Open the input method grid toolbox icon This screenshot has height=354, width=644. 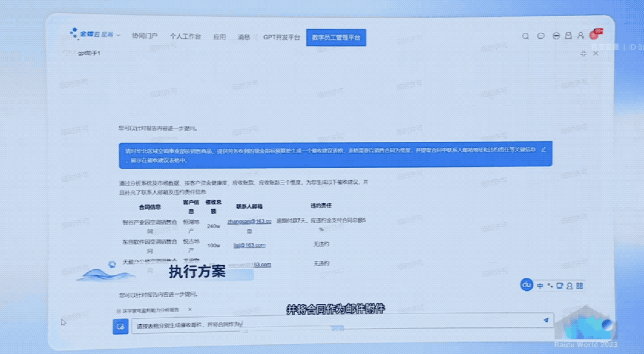(x=580, y=286)
